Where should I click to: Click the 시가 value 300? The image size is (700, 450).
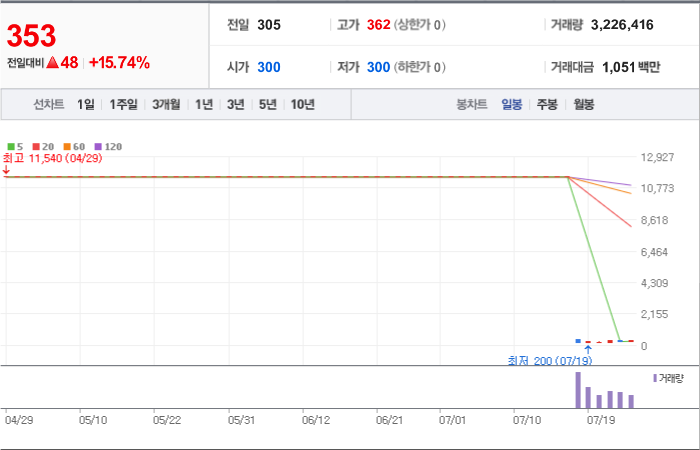click(269, 67)
